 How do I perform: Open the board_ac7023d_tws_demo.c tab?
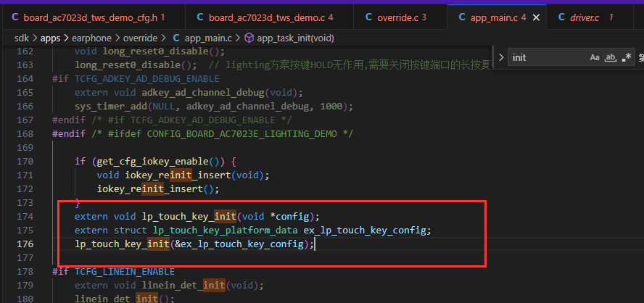point(269,17)
